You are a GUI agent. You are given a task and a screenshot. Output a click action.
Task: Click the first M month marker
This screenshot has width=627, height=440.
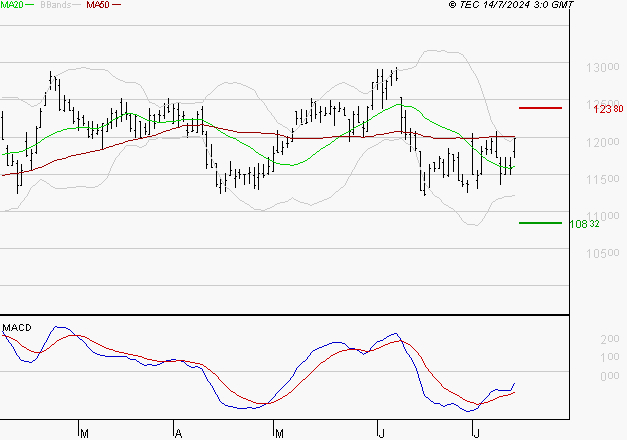pos(84,433)
